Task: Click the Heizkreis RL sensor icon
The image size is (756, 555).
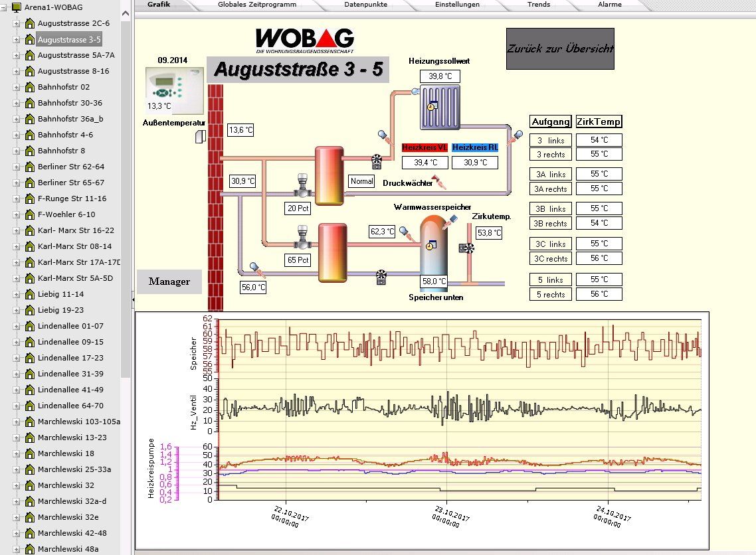Action: click(516, 137)
